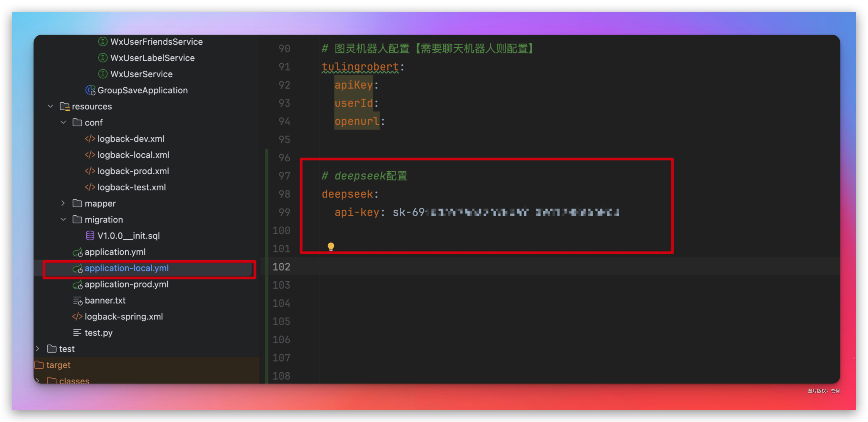Select the highlighted application-local.yml file
868x422 pixels.
(127, 268)
